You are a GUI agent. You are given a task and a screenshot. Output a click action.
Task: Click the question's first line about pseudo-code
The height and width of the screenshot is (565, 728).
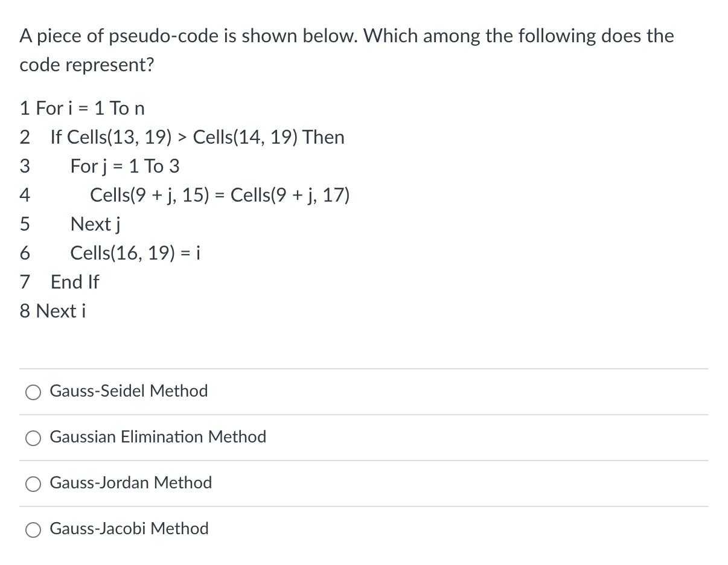[x=346, y=36]
